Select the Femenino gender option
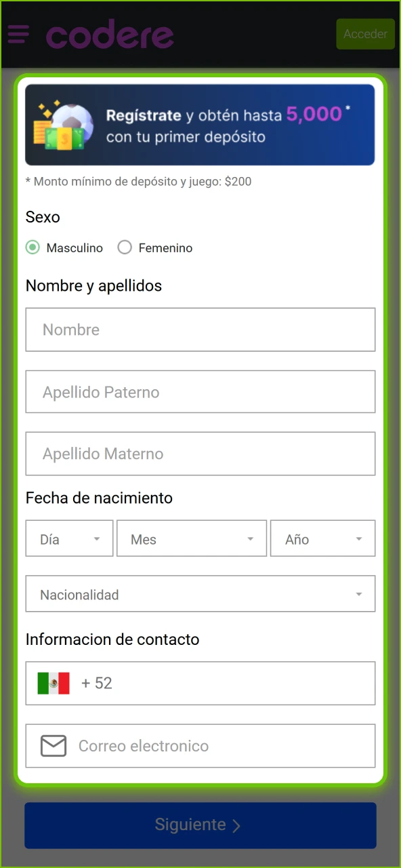 pyautogui.click(x=125, y=248)
